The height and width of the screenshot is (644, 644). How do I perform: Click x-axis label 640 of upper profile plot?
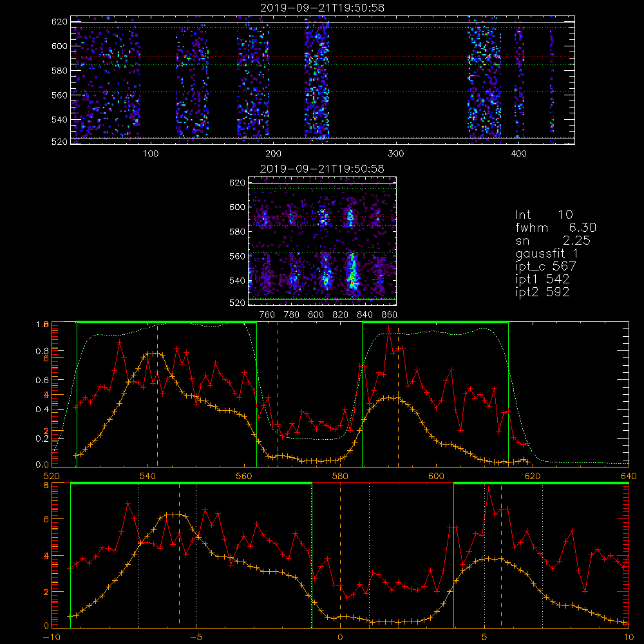(629, 476)
